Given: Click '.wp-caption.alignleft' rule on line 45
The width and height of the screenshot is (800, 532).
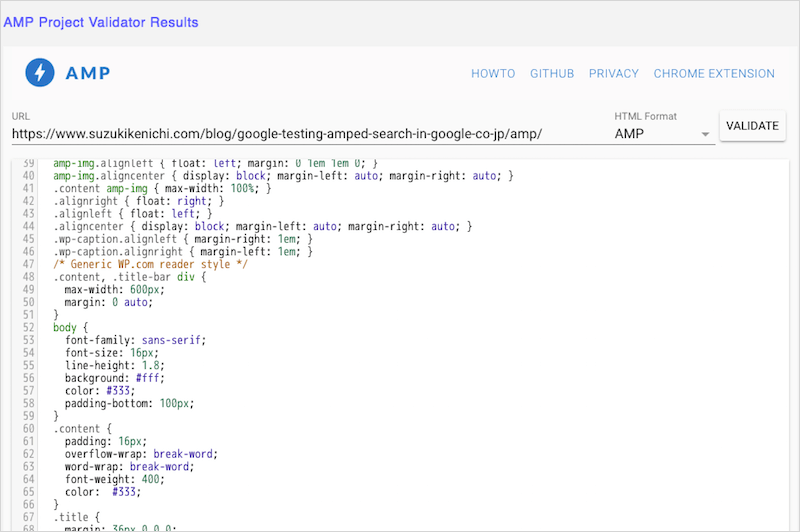Looking at the screenshot, I should click(183, 239).
